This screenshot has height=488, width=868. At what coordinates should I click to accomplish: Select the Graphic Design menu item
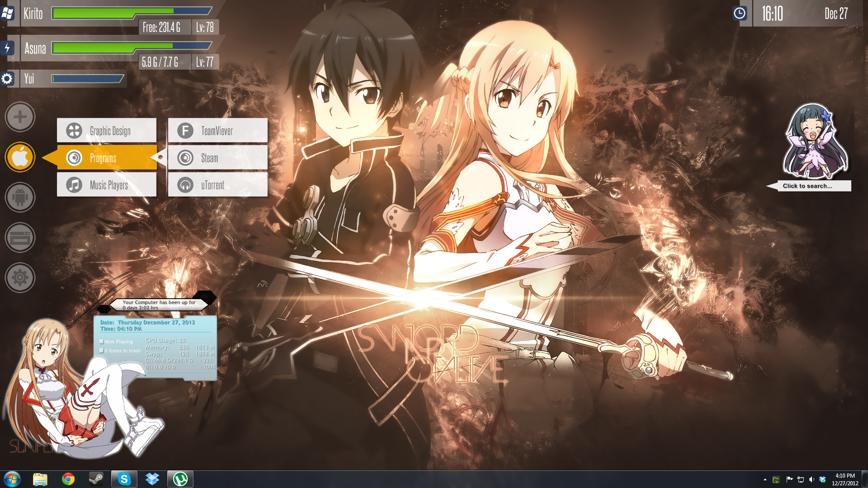107,131
